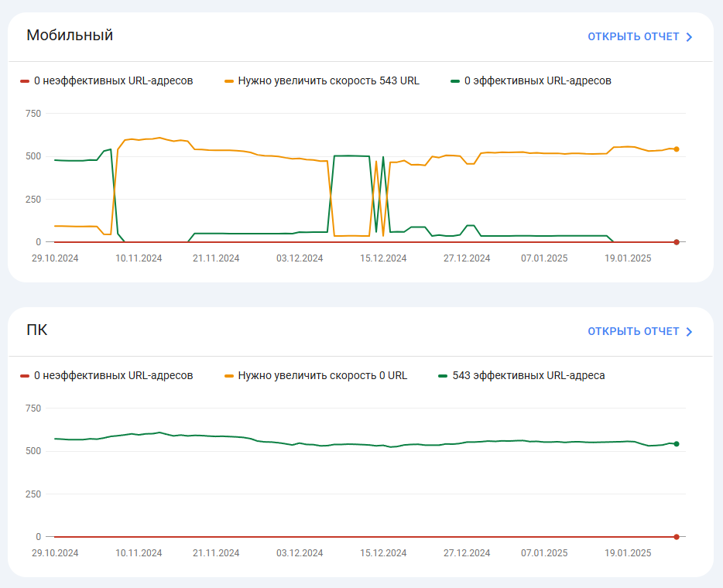
Task: Open the Мобильный report link
Action: (x=632, y=36)
